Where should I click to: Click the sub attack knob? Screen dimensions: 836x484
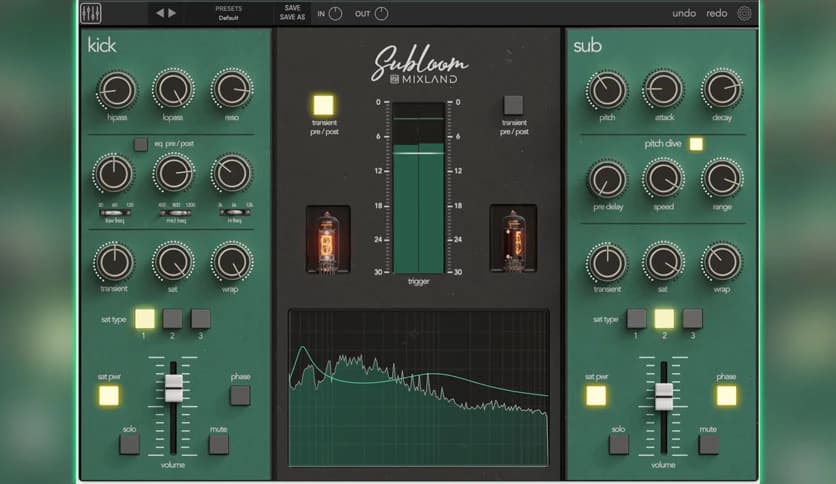pos(664,89)
